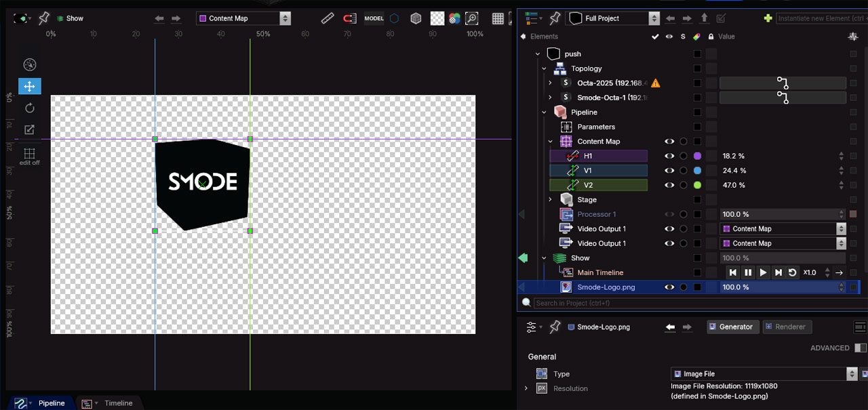
Task: Collapse the push tree node
Action: [538, 54]
